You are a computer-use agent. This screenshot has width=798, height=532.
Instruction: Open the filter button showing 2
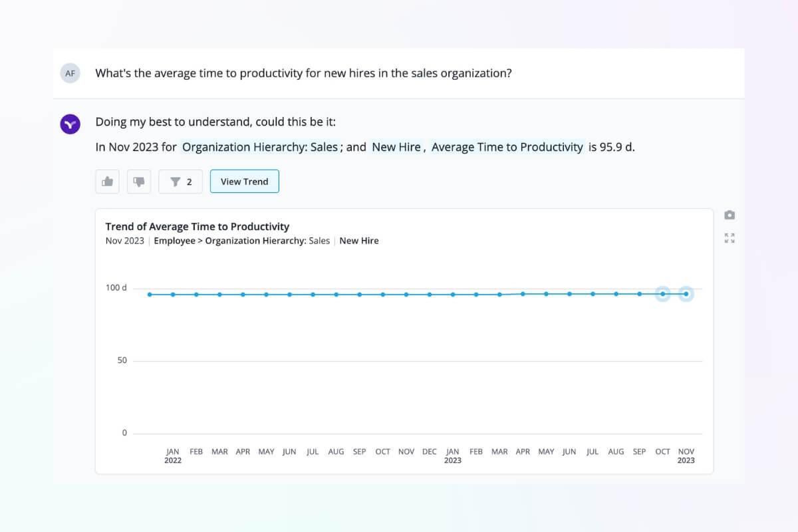point(180,182)
